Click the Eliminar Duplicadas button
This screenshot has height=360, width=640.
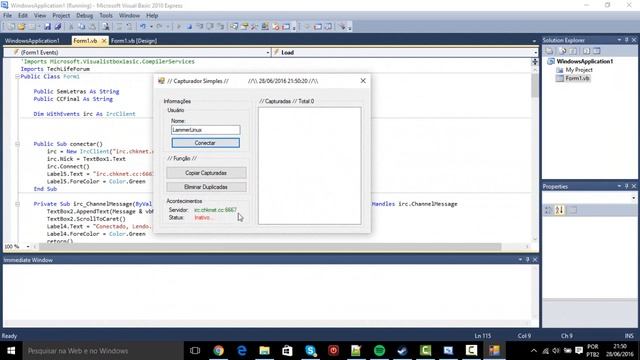pos(206,187)
